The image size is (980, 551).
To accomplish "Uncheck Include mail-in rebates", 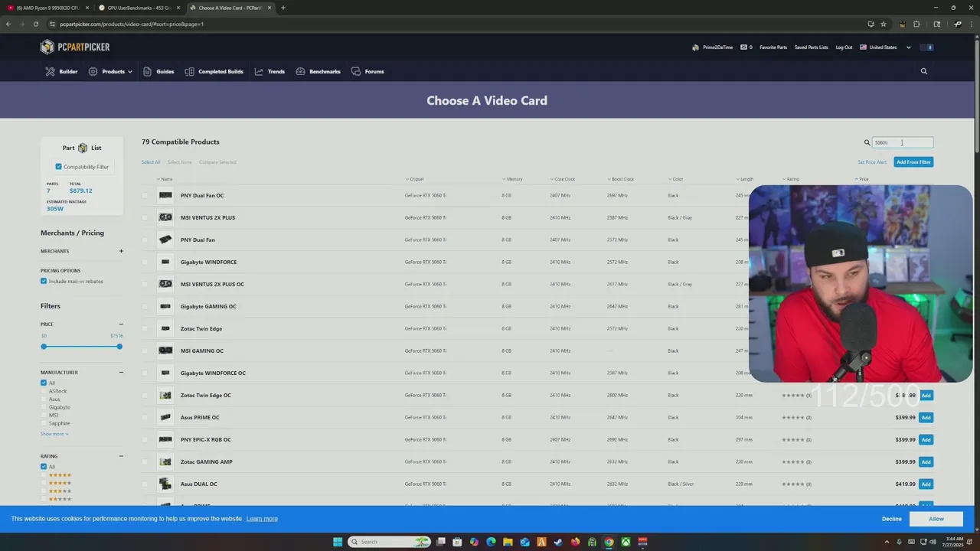I will pos(44,281).
